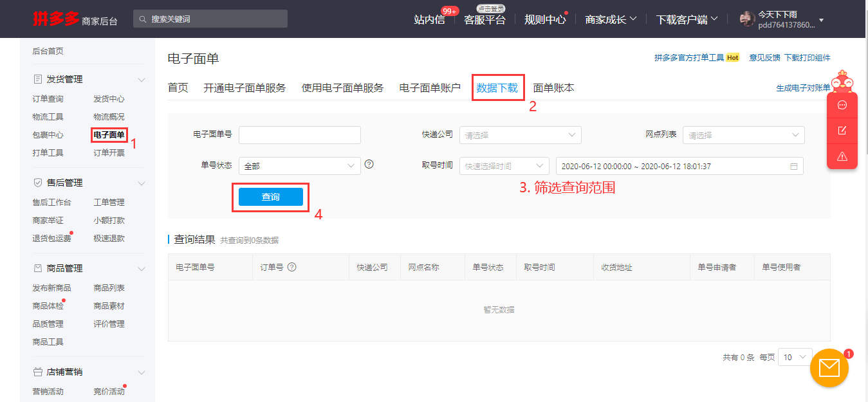Click the 搜索关键词 search box
This screenshot has width=868, height=402.
[210, 19]
